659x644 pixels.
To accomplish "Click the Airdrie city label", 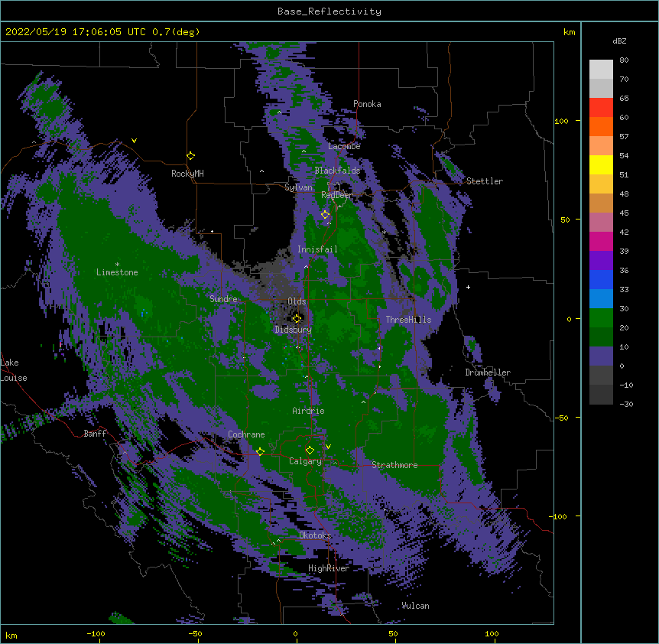I will click(x=308, y=411).
